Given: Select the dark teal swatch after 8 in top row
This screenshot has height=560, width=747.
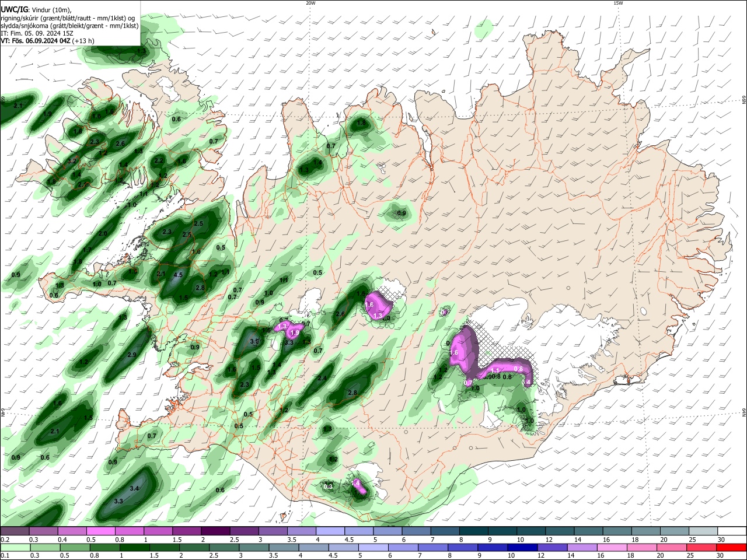Looking at the screenshot, I should point(474,531).
